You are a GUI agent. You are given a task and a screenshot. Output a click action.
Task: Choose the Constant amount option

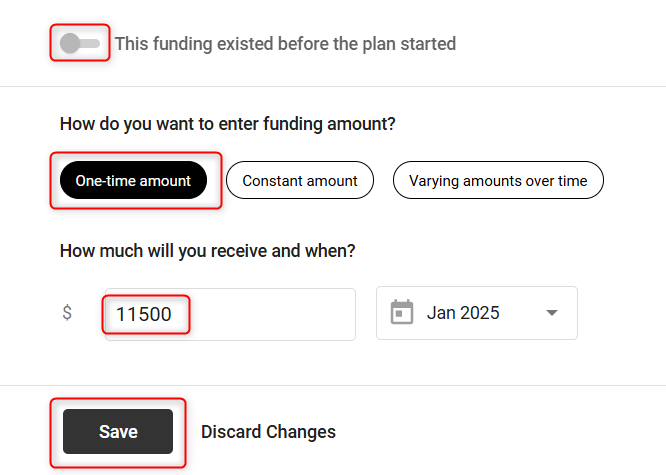[x=299, y=181]
